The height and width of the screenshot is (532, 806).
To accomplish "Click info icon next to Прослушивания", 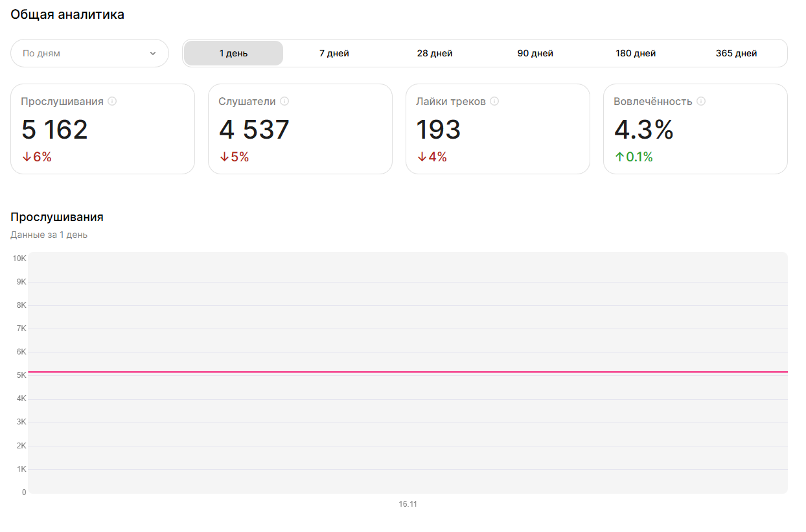I will (x=112, y=102).
